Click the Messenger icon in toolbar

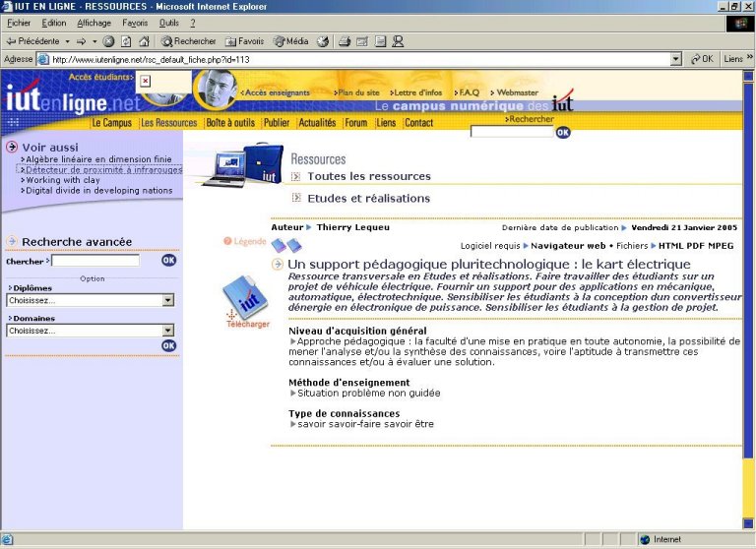pos(398,41)
